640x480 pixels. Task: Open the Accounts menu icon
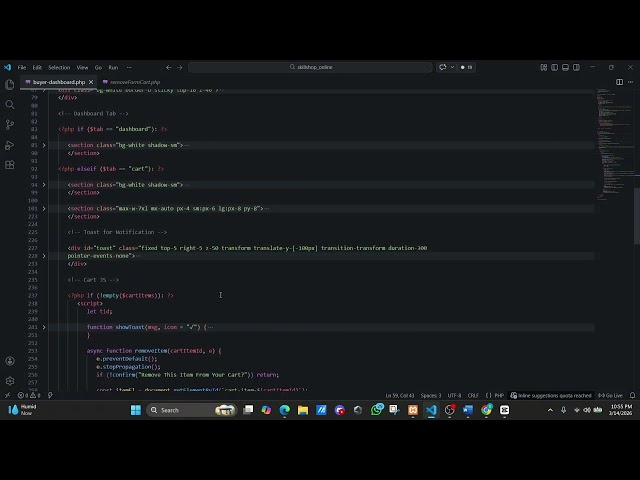pos(10,361)
